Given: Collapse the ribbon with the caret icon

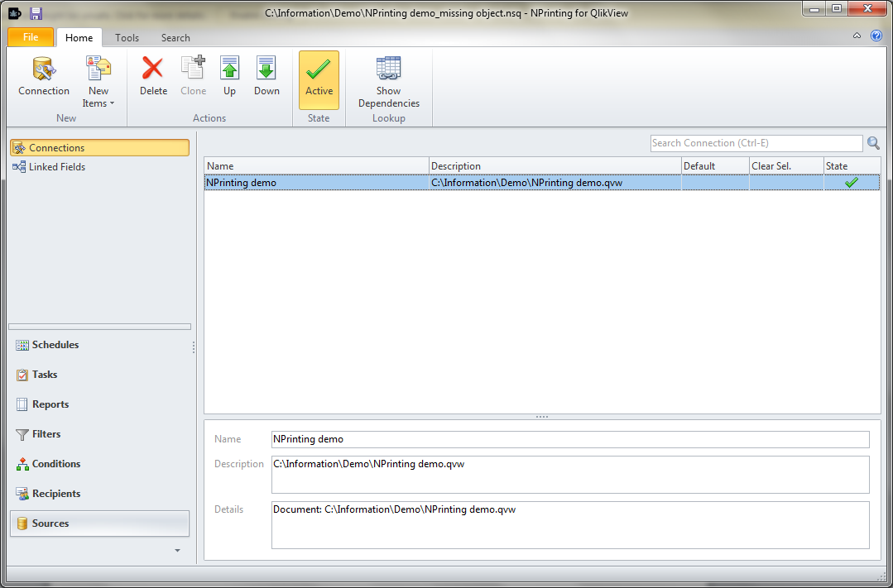Looking at the screenshot, I should pyautogui.click(x=857, y=36).
